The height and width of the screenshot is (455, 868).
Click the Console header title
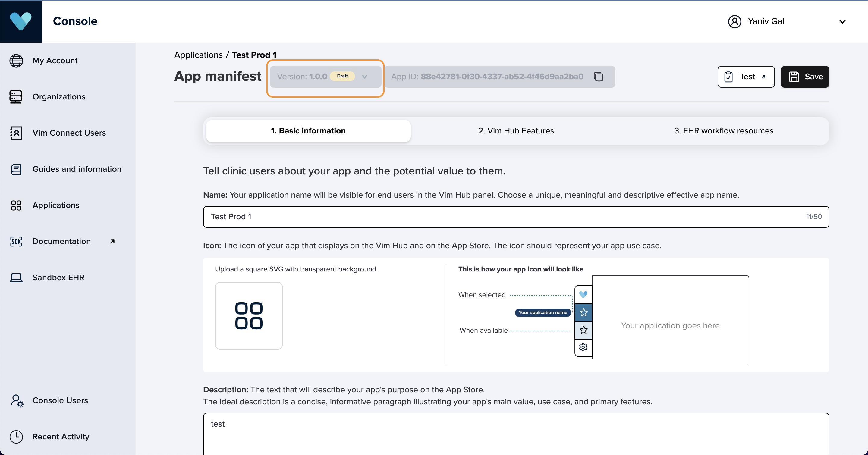click(75, 21)
